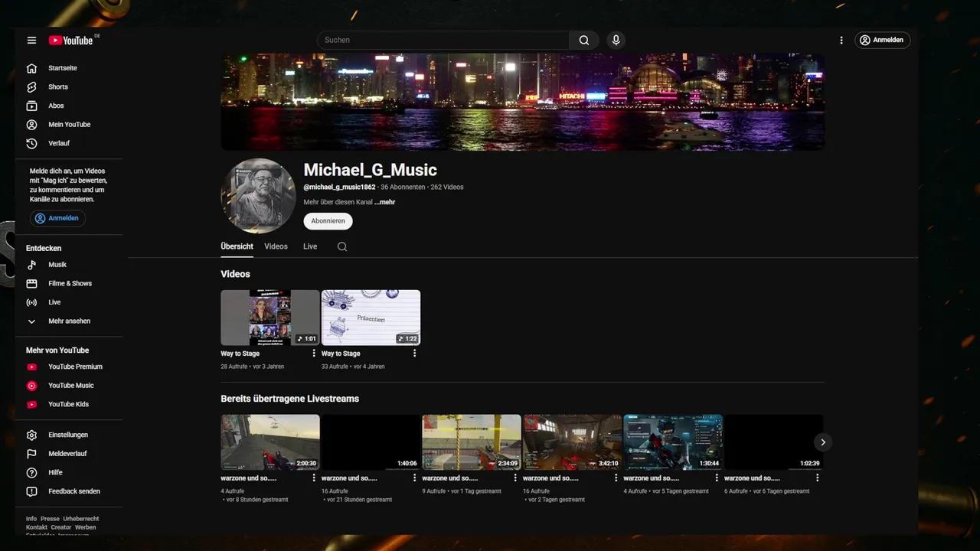The image size is (980, 551).
Task: Open the 1:02:39 warzone livestream
Action: click(774, 442)
